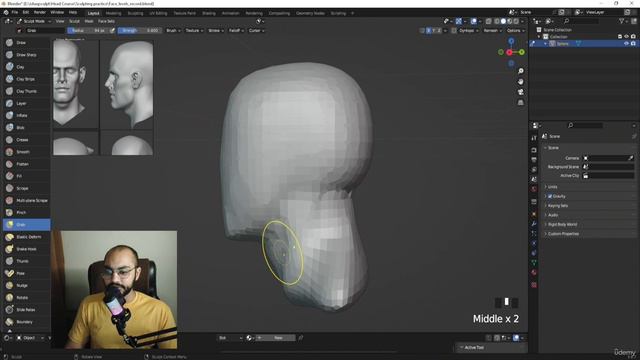Toggle the Gravity checkbox
This screenshot has height=360, width=640.
click(550, 196)
